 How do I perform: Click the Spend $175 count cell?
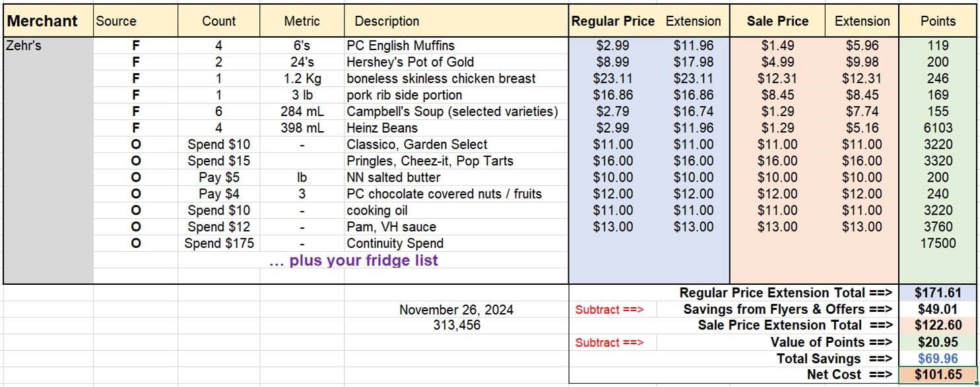click(218, 243)
